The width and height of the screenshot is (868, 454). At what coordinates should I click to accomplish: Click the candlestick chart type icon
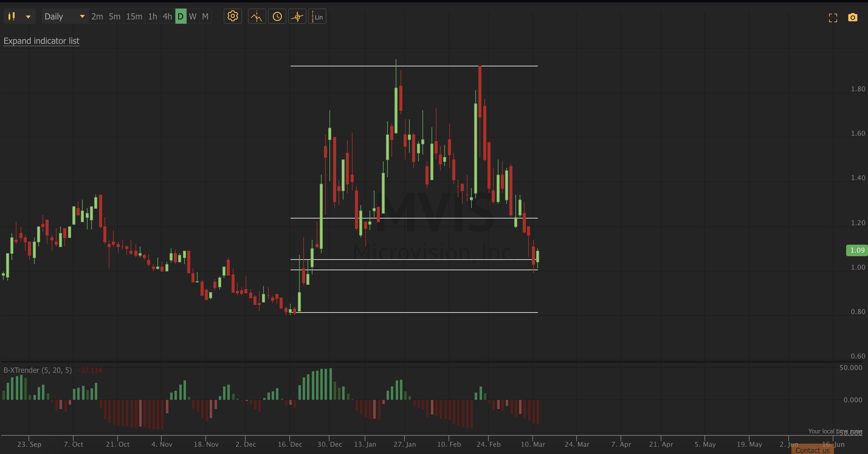pos(12,16)
